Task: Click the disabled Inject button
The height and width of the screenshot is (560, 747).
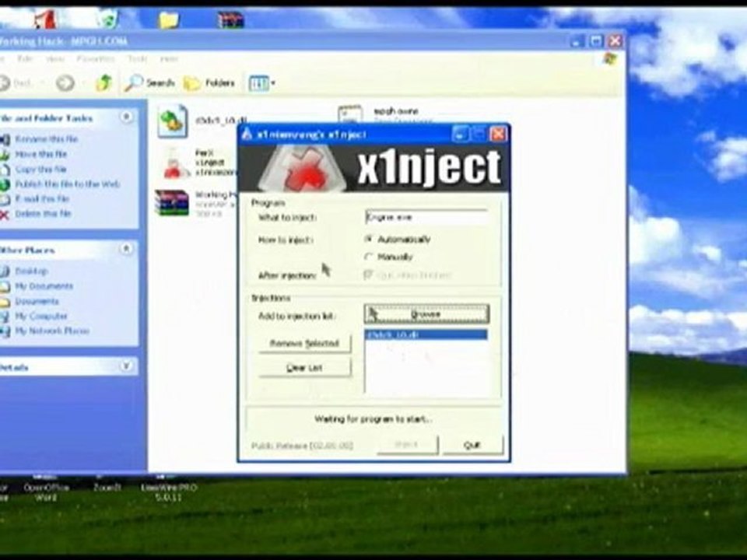Action: point(407,445)
